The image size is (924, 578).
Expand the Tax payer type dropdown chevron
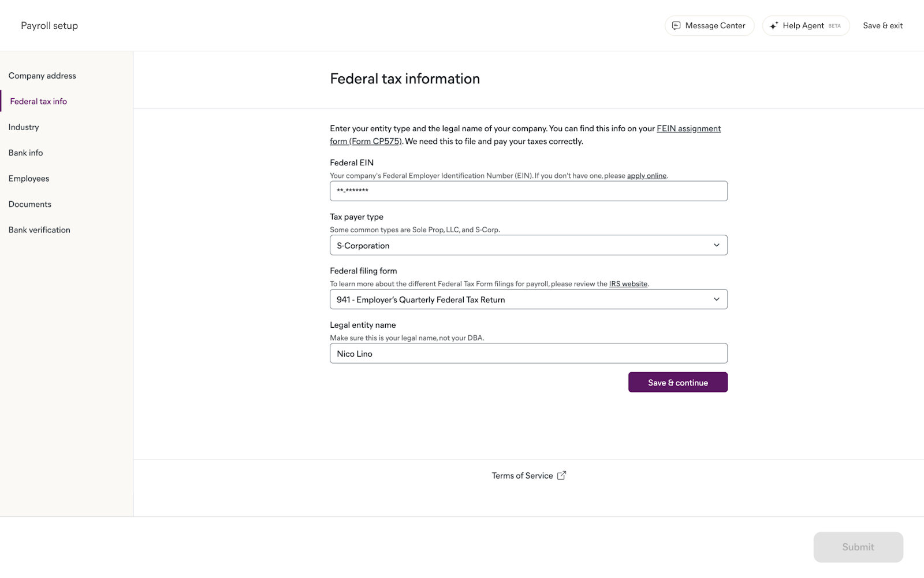716,245
